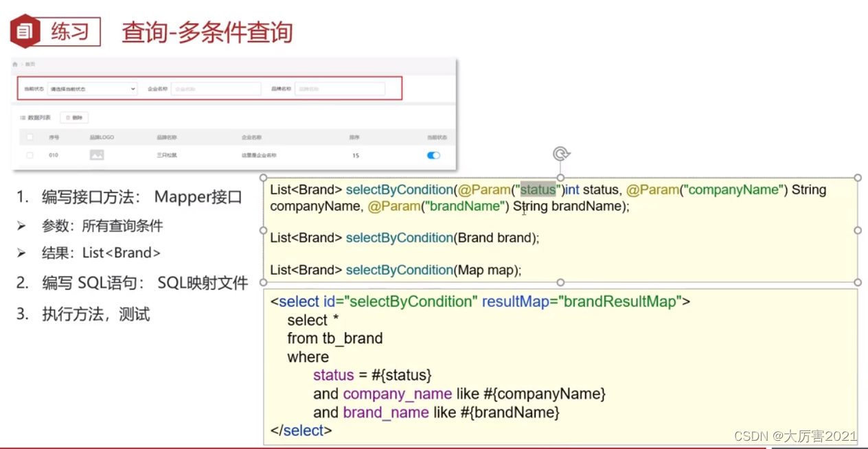Image resolution: width=868 pixels, height=449 pixels.
Task: Click the 品牌LOGO image placeholder in row 010
Action: [97, 155]
